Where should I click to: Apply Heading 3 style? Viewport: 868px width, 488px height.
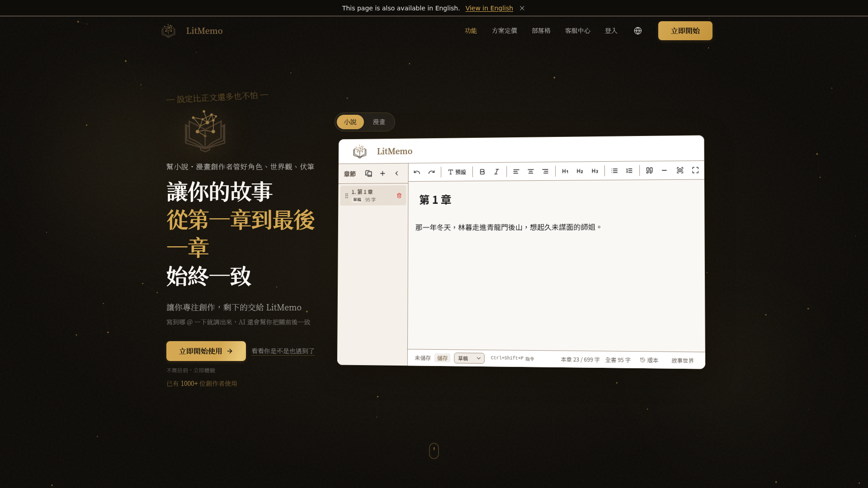pyautogui.click(x=595, y=171)
